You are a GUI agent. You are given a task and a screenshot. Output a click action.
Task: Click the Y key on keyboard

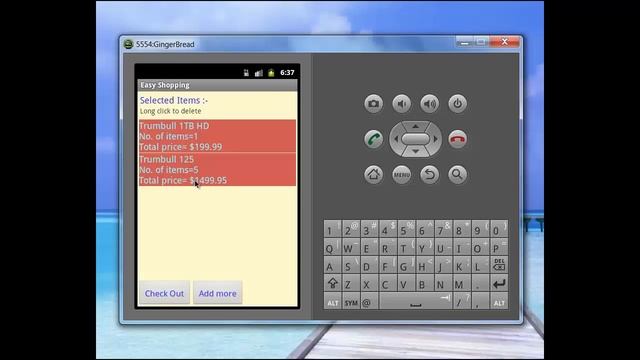click(x=425, y=247)
